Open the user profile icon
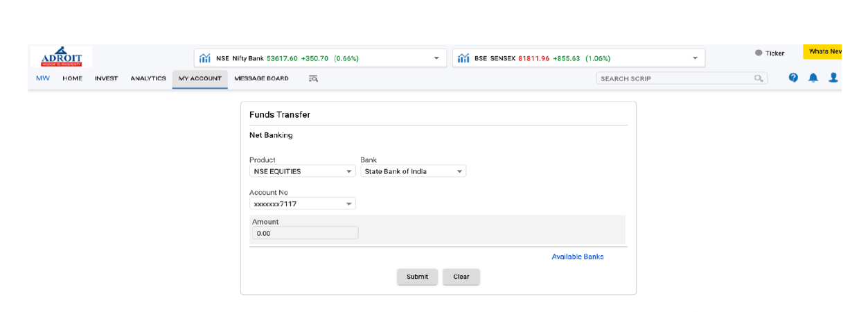Image resolution: width=868 pixels, height=312 pixels. [833, 78]
